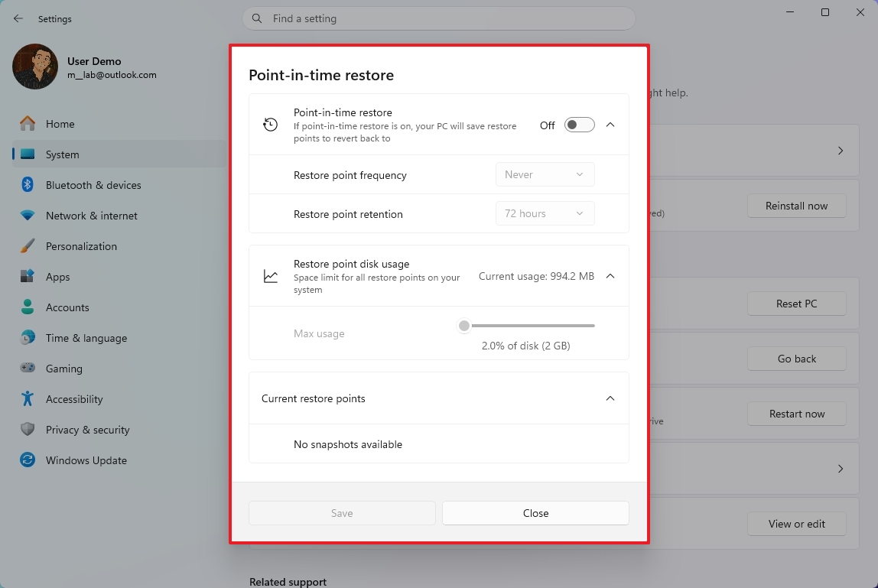Click the User Demo profile picture
The height and width of the screenshot is (588, 878).
[34, 67]
